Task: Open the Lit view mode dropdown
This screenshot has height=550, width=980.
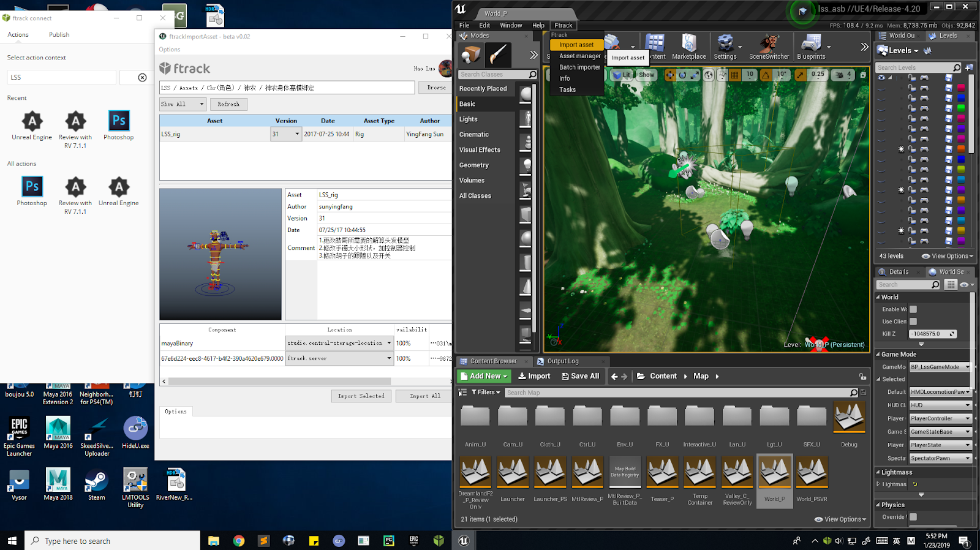Action: (622, 75)
